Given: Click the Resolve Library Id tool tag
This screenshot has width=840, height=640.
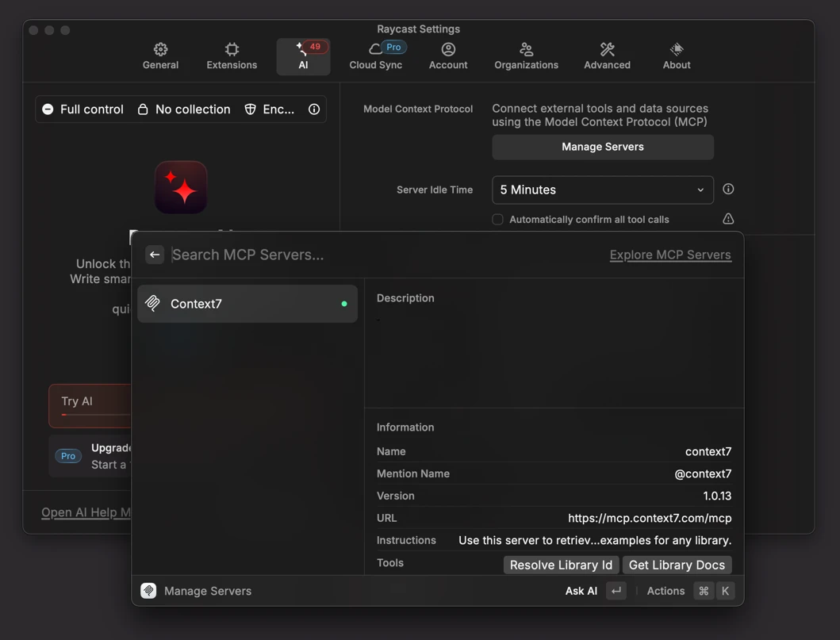Looking at the screenshot, I should pos(561,565).
